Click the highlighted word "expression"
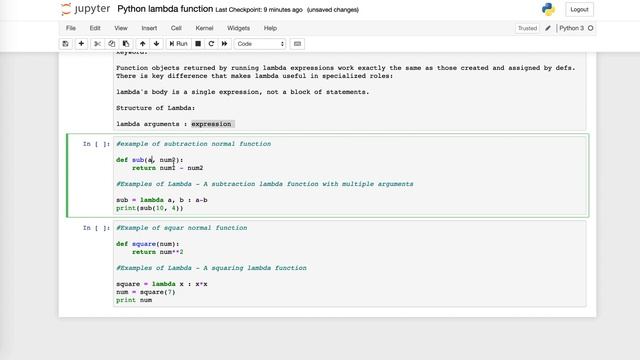This screenshot has height=360, width=640. pyautogui.click(x=211, y=124)
